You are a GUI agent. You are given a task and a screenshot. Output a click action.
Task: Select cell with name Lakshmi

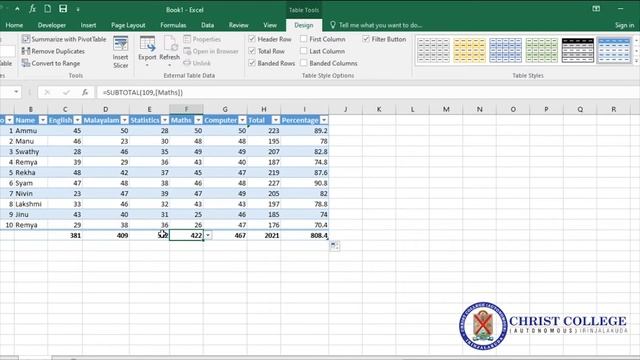(x=31, y=204)
